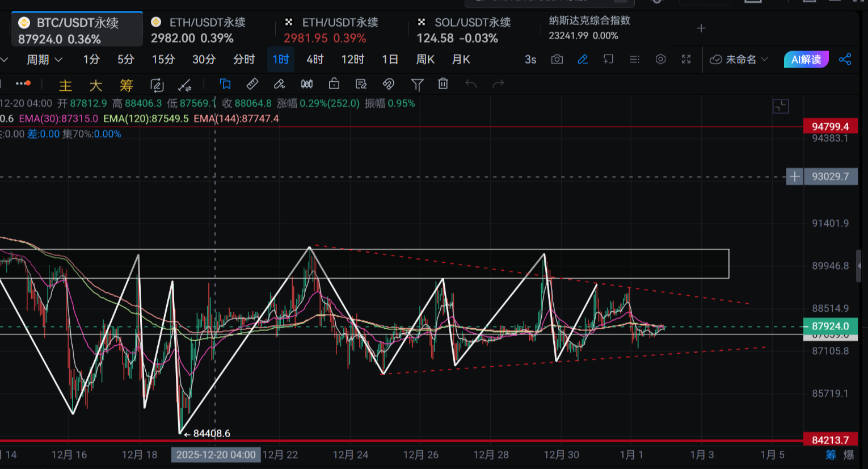Click the undo arrow icon
This screenshot has height=469, width=868.
(x=470, y=83)
